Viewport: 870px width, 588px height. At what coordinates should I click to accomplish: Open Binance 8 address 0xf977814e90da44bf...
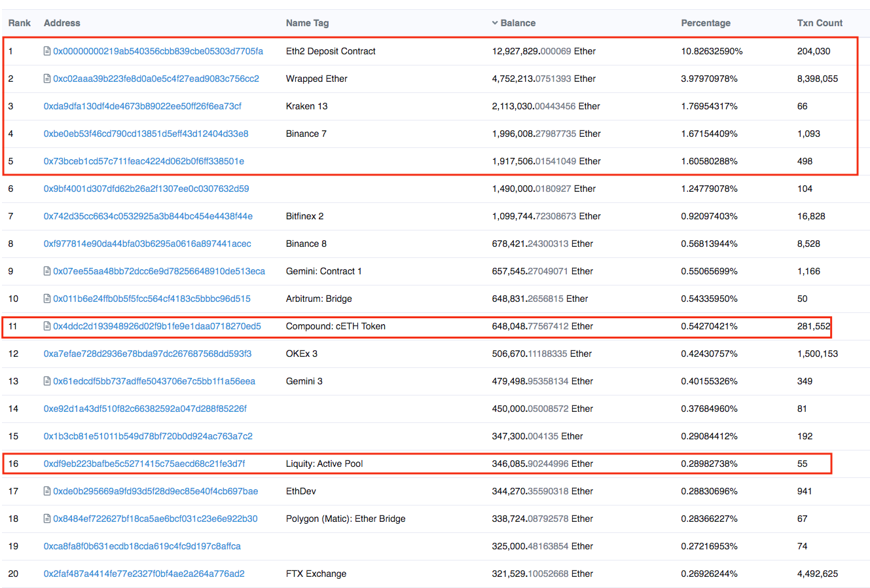pos(147,244)
